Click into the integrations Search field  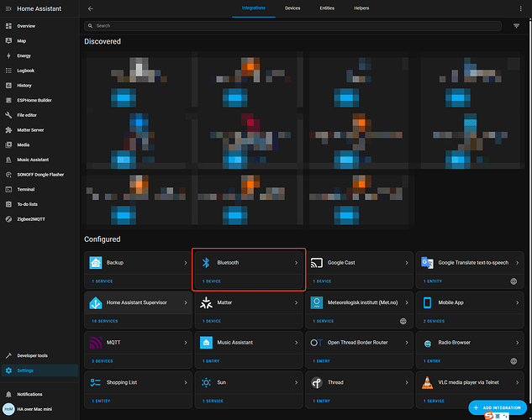[292, 26]
